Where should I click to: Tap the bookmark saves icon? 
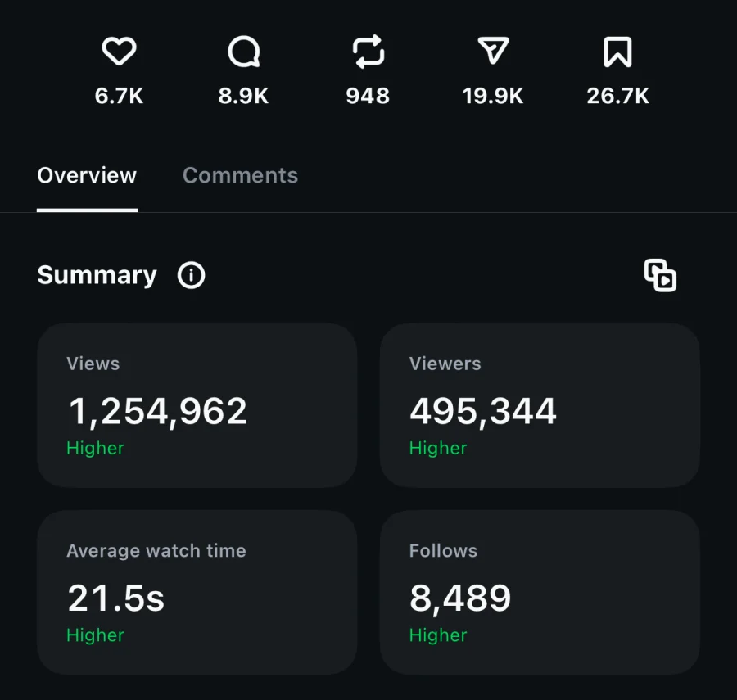click(x=617, y=52)
